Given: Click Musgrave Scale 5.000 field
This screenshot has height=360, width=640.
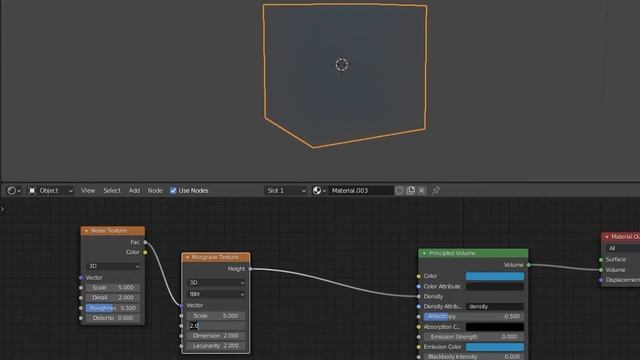Looking at the screenshot, I should coord(216,316).
